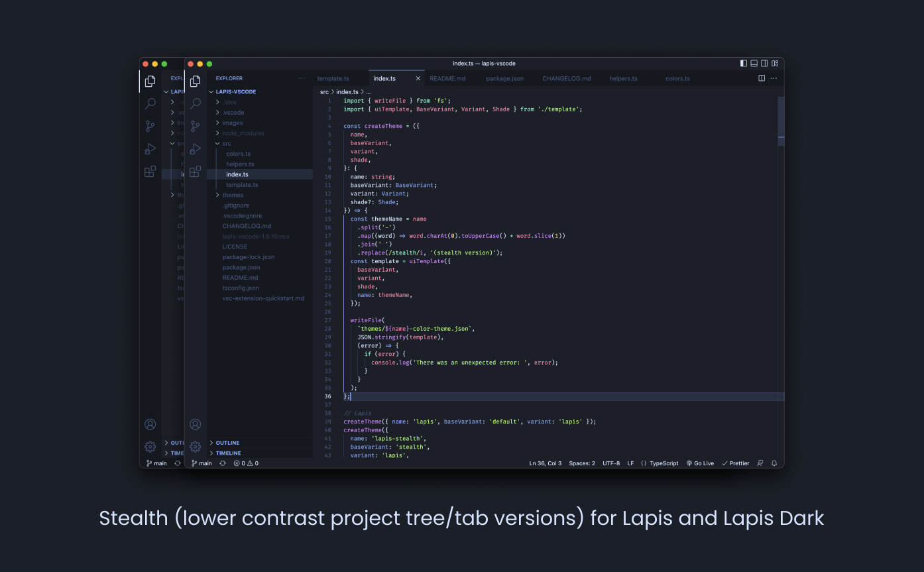The height and width of the screenshot is (572, 924).
Task: Click the editor vertical scrollbar thumb
Action: click(x=781, y=121)
